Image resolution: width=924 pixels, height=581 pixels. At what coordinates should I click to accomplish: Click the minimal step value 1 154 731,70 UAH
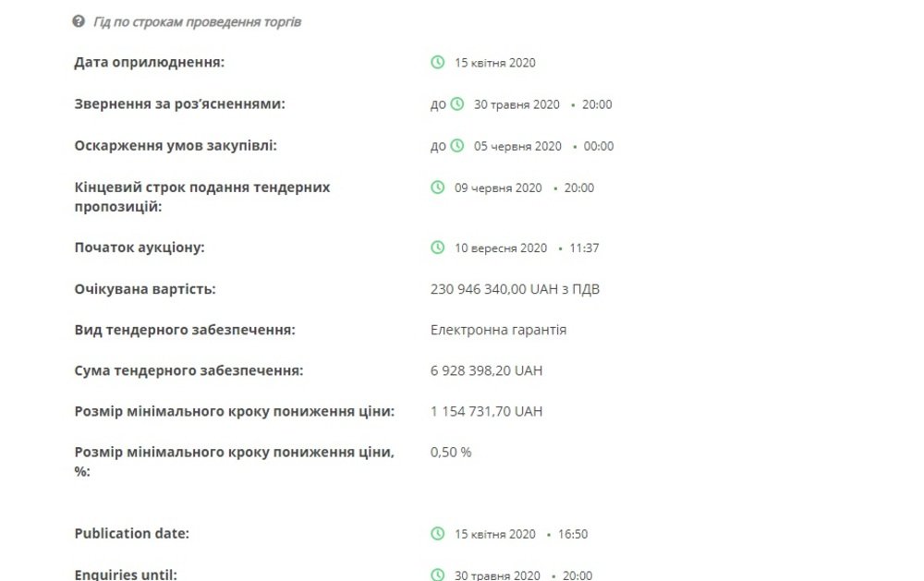(x=486, y=411)
